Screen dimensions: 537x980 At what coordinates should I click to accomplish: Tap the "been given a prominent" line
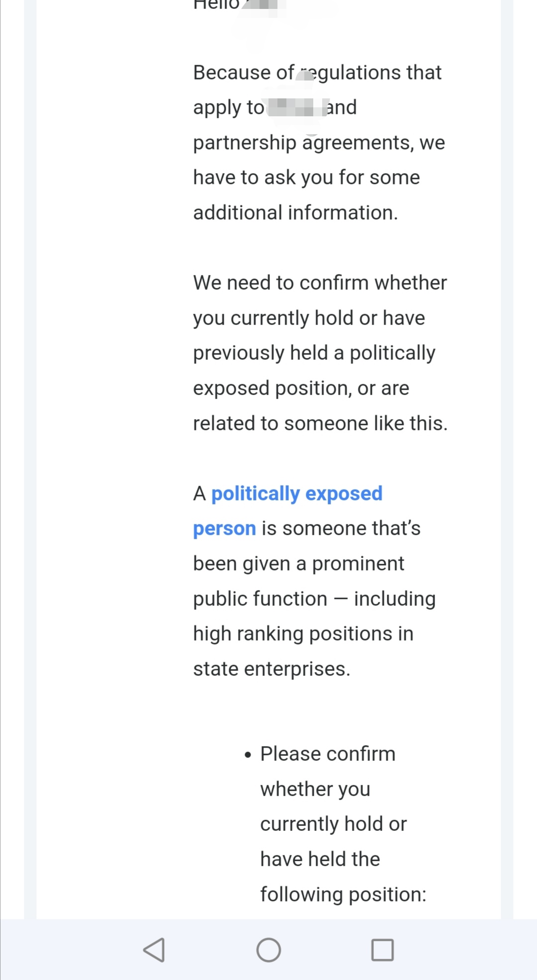point(298,564)
